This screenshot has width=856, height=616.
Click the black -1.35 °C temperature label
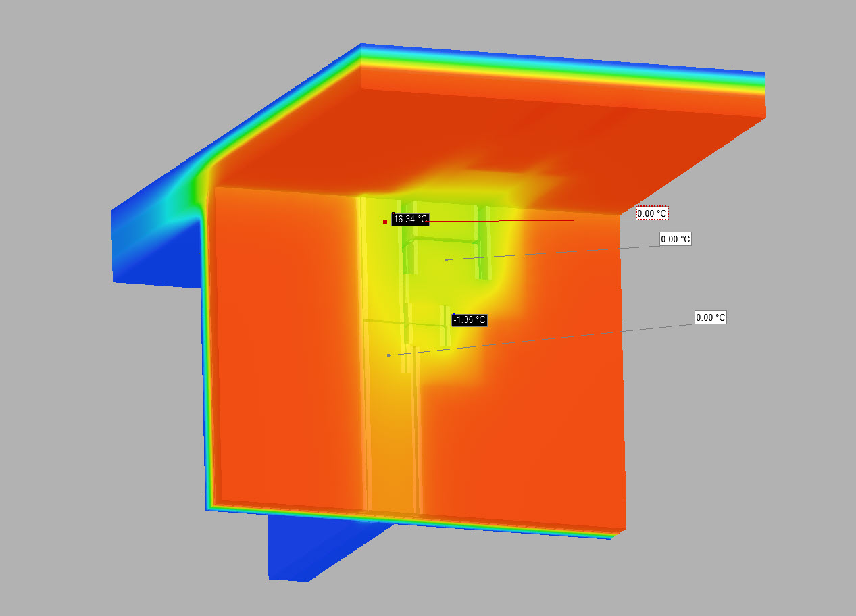[470, 319]
